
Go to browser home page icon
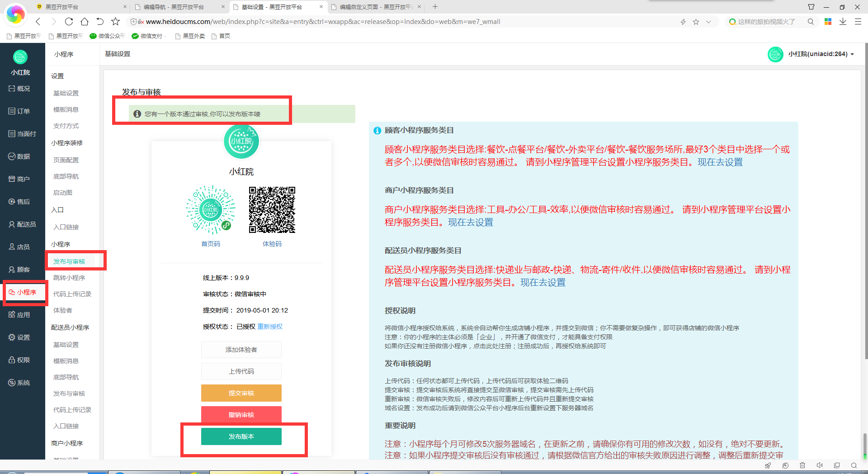click(x=85, y=21)
